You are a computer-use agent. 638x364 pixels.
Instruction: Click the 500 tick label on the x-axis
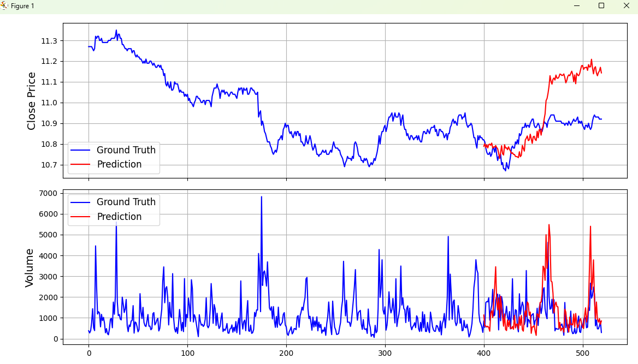[x=583, y=353]
